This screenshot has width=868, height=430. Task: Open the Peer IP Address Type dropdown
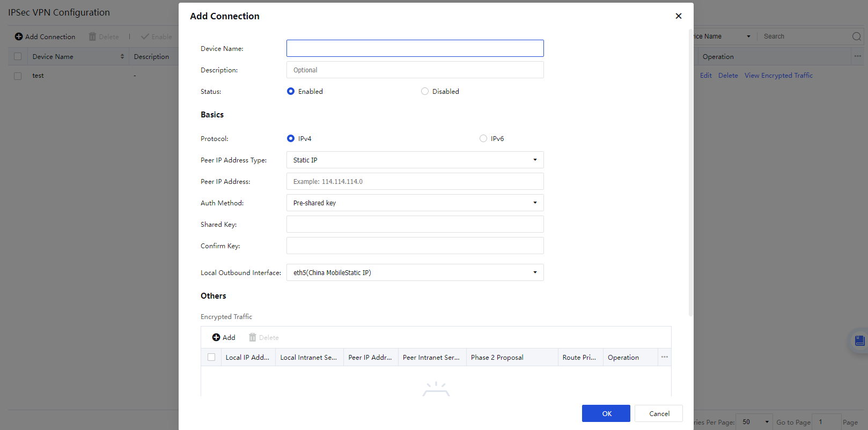(415, 160)
